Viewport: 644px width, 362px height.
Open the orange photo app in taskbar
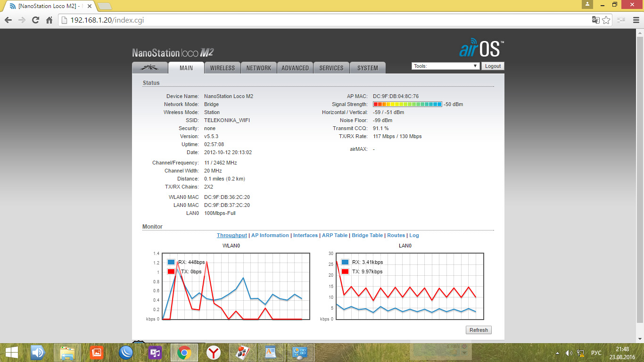tap(97, 352)
